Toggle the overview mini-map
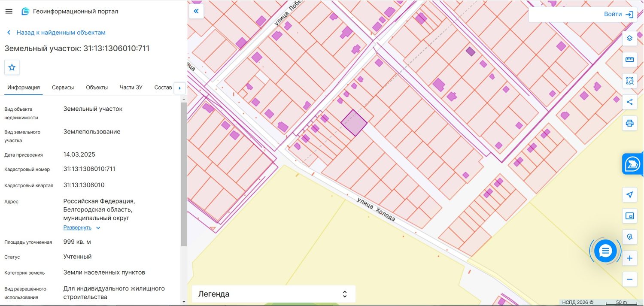Viewport: 644px width, 306px height. [630, 216]
